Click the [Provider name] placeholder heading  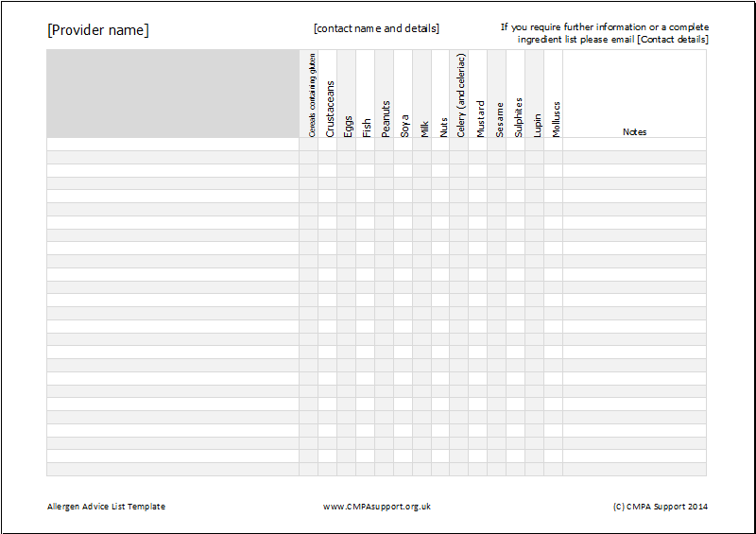(x=98, y=30)
